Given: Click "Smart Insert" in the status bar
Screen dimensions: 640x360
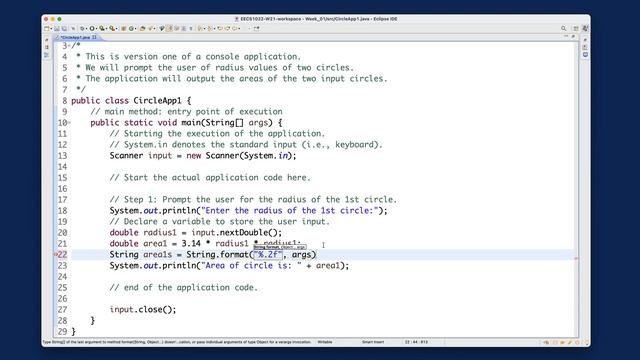Looking at the screenshot, I should [373, 342].
